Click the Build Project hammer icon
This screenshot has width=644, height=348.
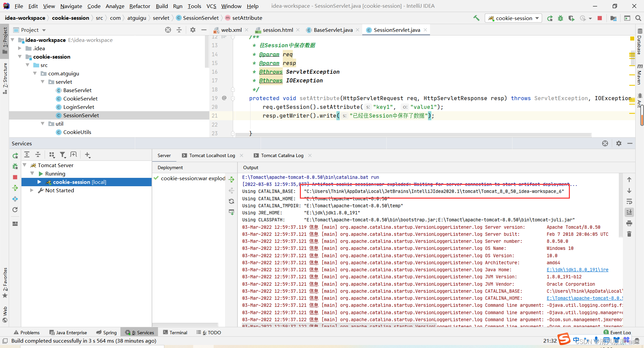476,18
